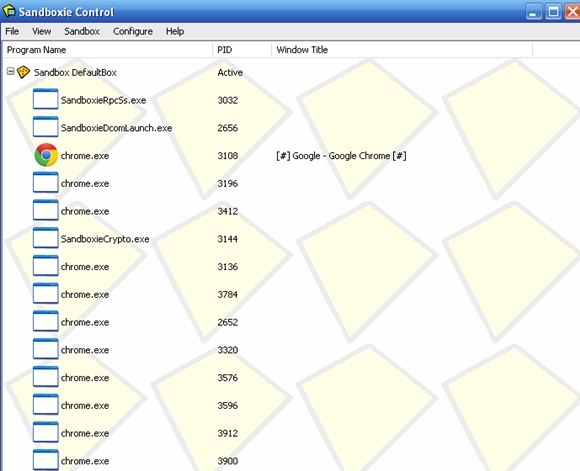
Task: Open the View menu
Action: [41, 31]
